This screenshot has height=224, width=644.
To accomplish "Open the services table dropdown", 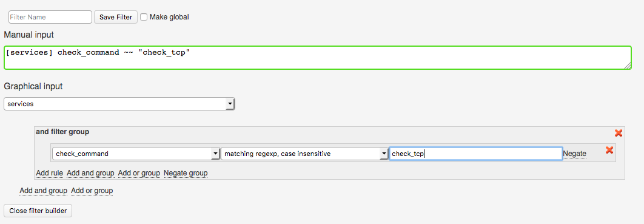I will 119,104.
